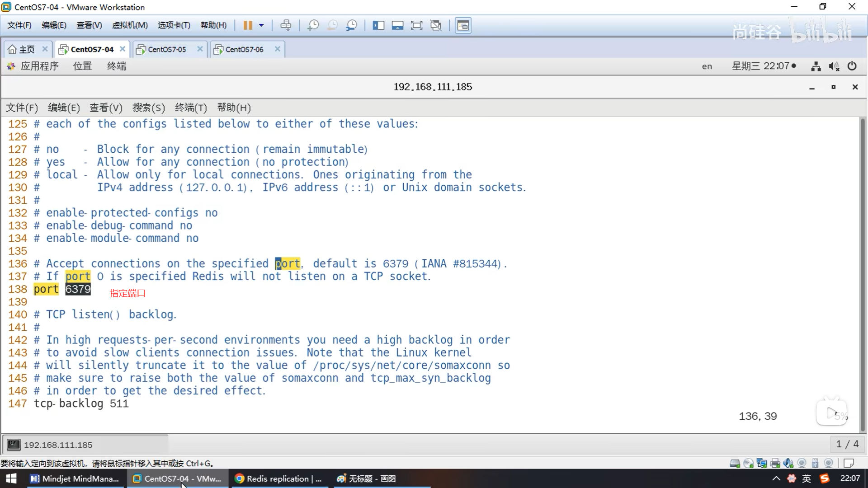Toggle the thumbnail bar view
The width and height of the screenshot is (868, 488).
click(x=397, y=25)
